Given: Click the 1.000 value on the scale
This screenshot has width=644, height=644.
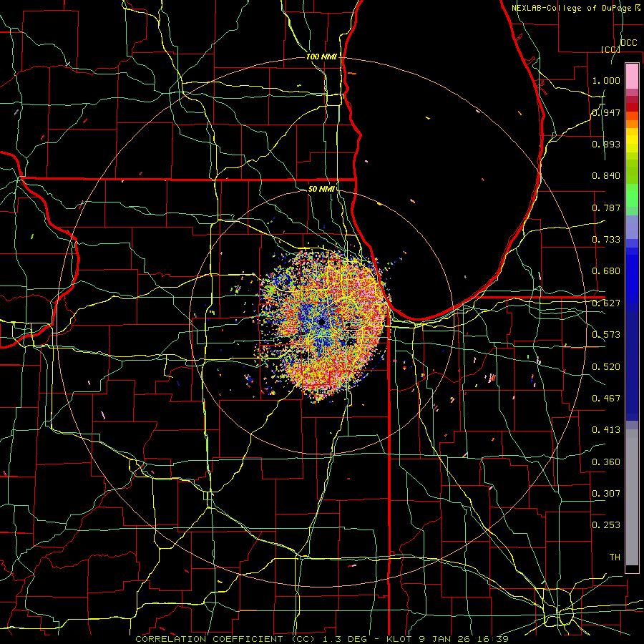Looking at the screenshot, I should 606,80.
